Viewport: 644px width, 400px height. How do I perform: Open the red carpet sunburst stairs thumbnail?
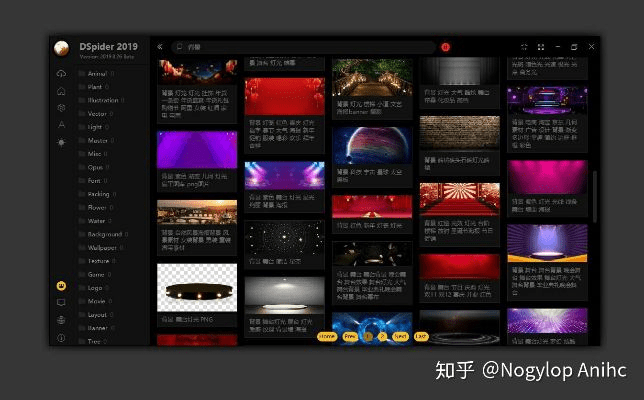pyautogui.click(x=460, y=200)
